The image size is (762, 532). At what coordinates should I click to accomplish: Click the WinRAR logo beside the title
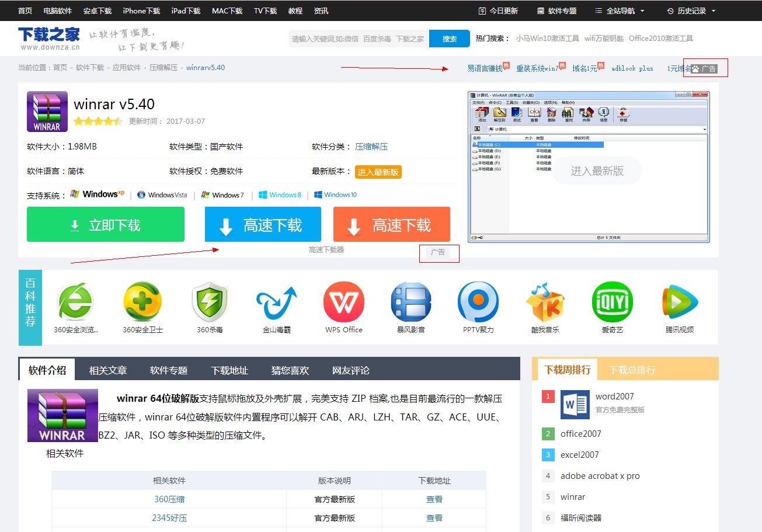point(47,112)
